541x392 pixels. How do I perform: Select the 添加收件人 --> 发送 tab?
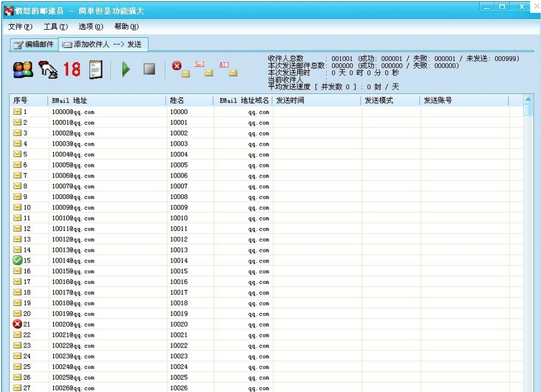tap(103, 45)
